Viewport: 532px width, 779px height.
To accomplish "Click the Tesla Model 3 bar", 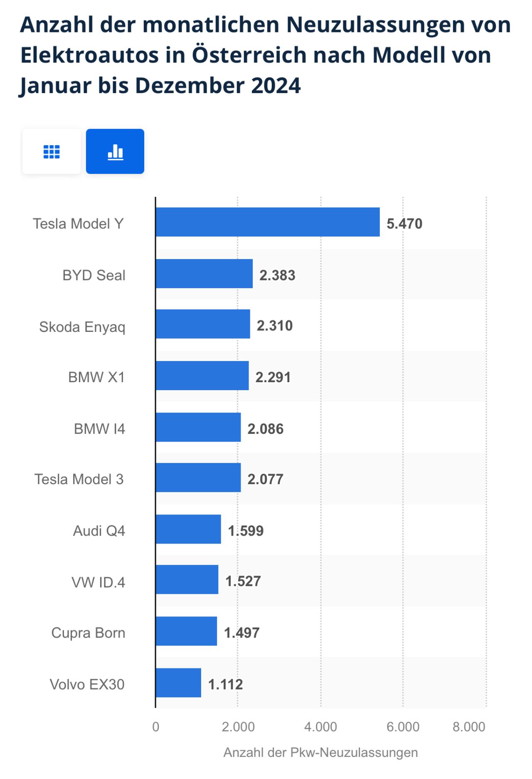I will pyautogui.click(x=198, y=477).
